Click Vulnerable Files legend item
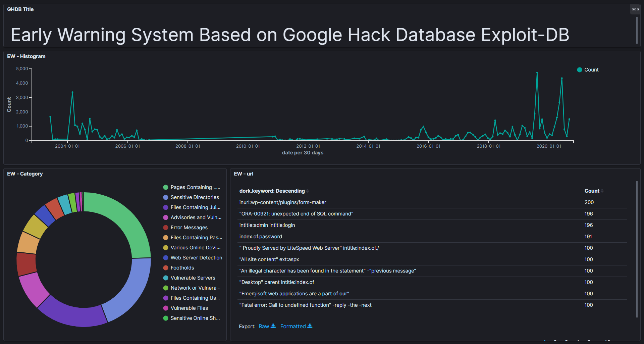 coord(185,308)
